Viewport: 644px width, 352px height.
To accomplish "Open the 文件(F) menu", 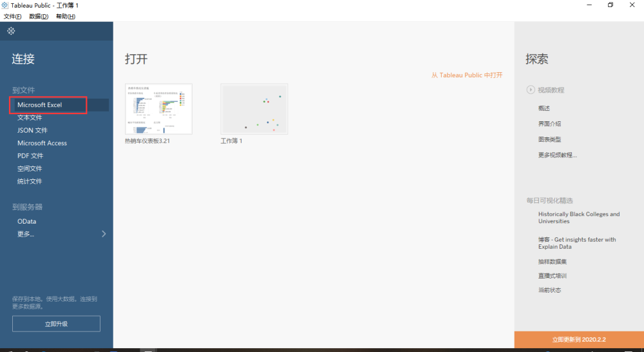I will point(12,17).
